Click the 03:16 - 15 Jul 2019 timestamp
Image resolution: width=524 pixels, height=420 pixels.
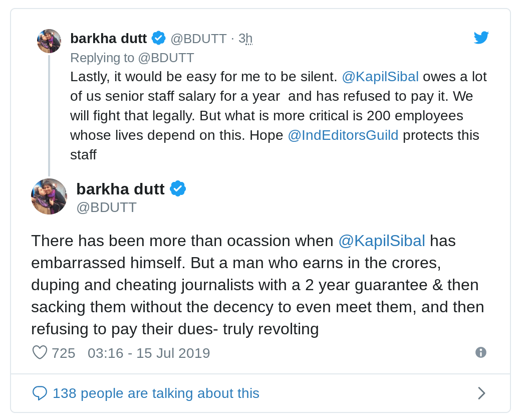149,353
